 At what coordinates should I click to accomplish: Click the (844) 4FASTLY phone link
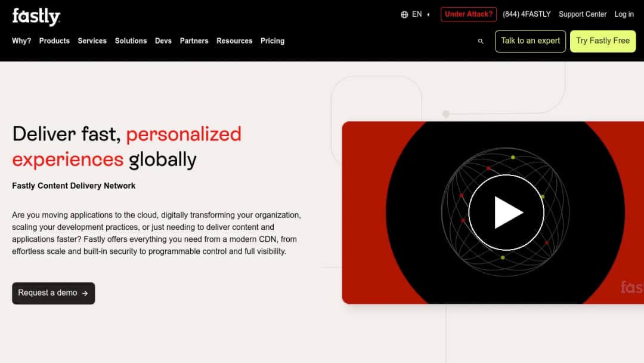pyautogui.click(x=527, y=14)
